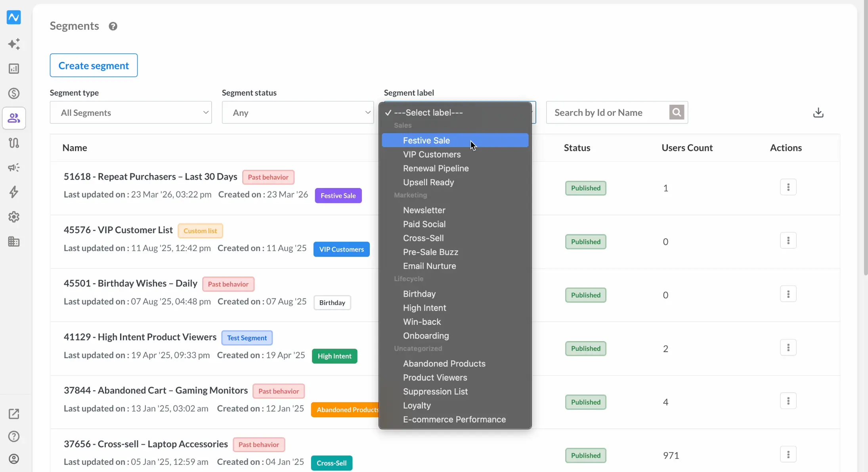
Task: Open the data table icon in sidebar
Action: tap(14, 242)
